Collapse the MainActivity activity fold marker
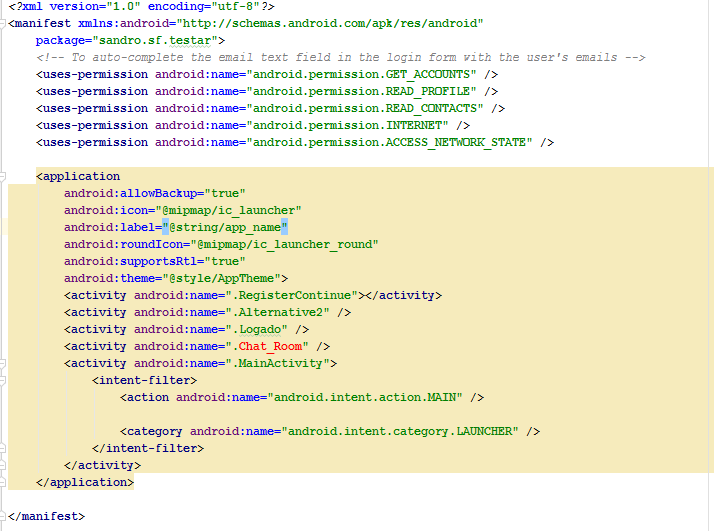Screen dimensions: 714x531 2,363
